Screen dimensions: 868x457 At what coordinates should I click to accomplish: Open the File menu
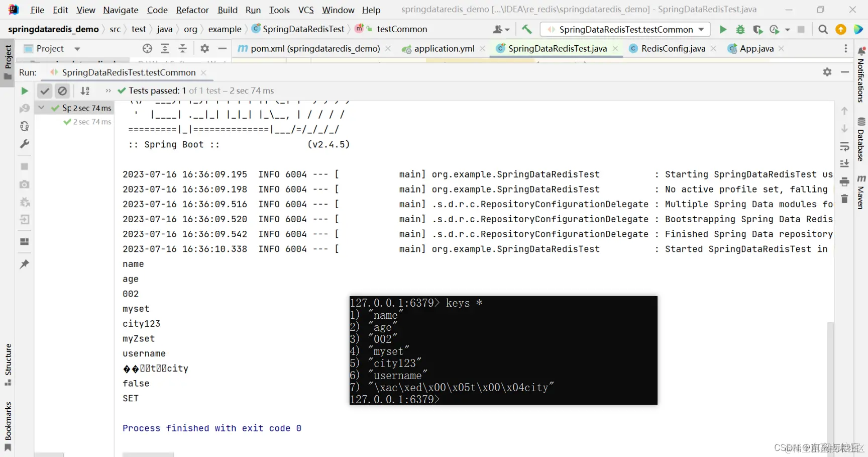37,10
